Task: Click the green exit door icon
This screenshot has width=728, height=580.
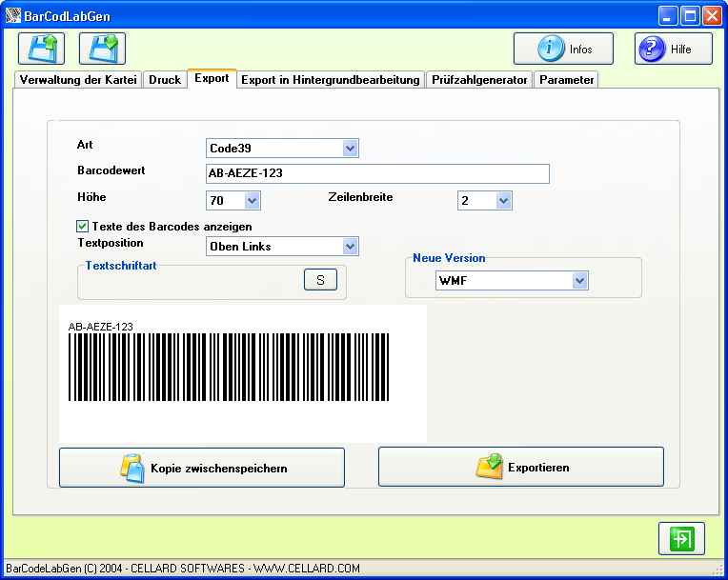Action: coord(681,539)
